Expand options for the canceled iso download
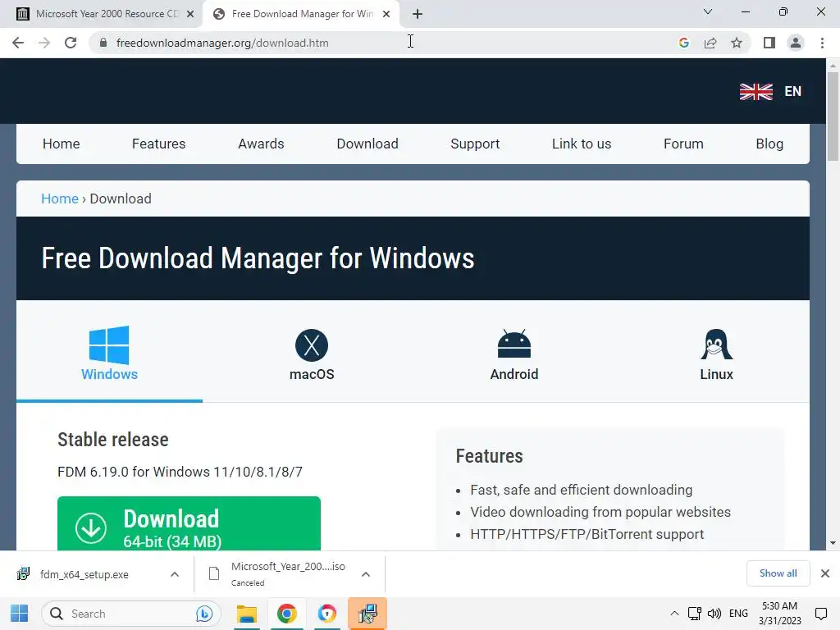 click(x=366, y=574)
